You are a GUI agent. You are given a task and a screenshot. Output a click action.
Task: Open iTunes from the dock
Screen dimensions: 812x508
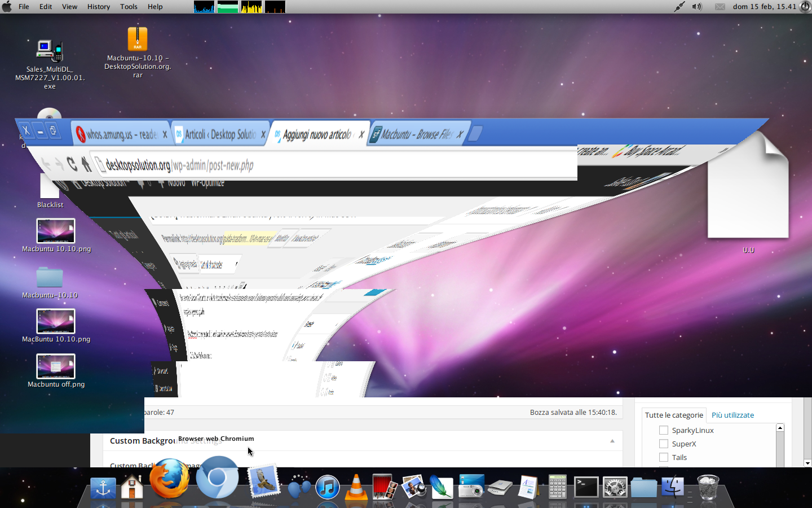click(328, 487)
